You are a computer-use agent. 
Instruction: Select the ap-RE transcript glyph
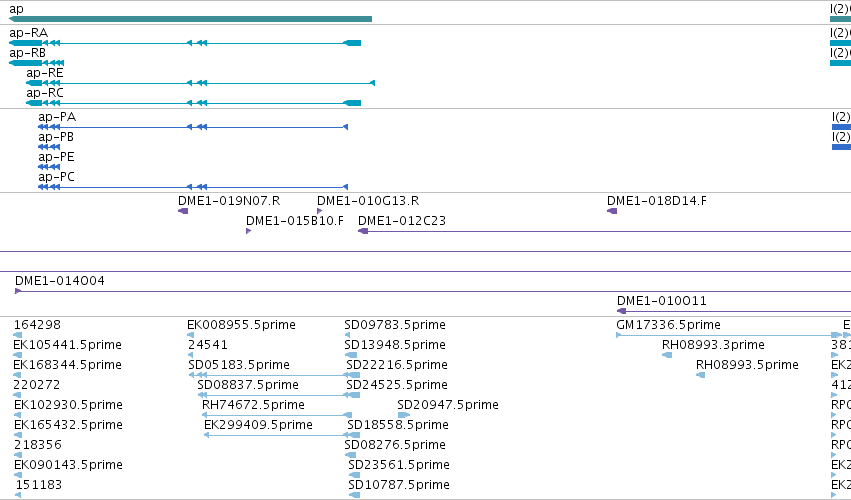(201, 83)
